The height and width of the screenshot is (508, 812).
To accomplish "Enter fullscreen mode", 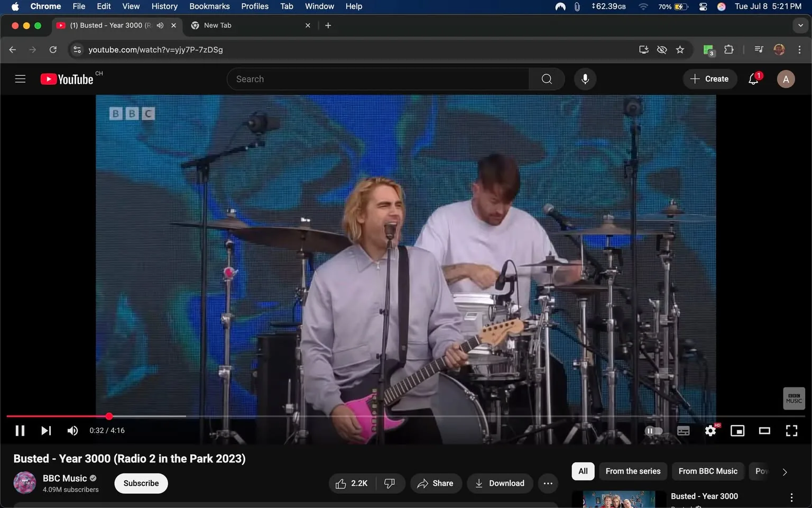I will pyautogui.click(x=791, y=430).
